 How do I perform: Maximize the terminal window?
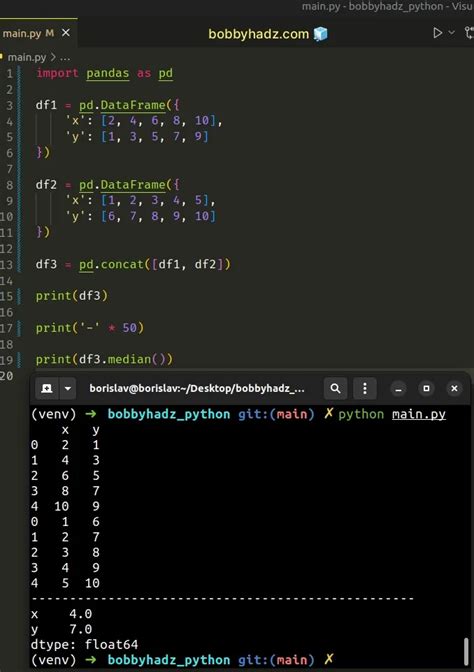[x=426, y=389]
